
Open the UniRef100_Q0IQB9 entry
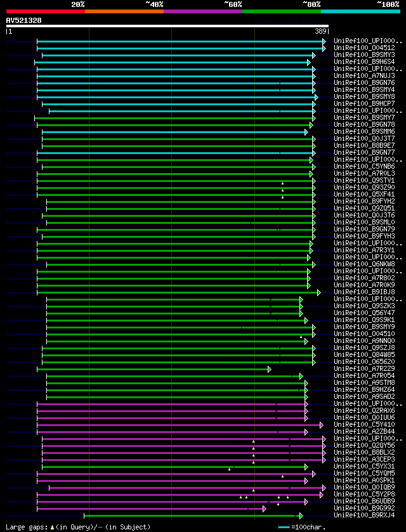364,487
